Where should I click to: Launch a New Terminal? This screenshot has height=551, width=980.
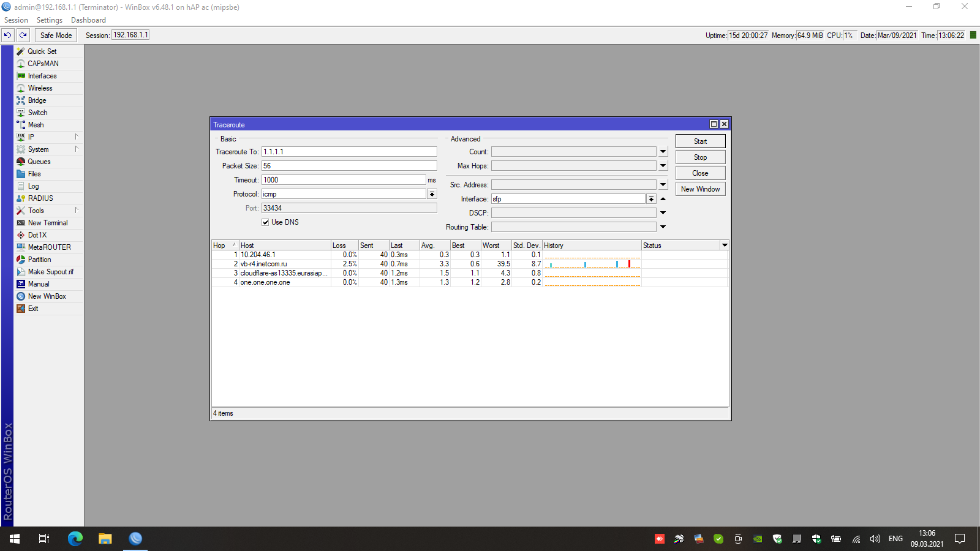[x=48, y=223]
